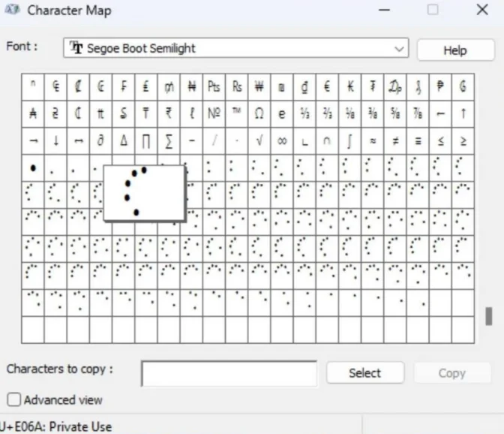
Task: Select the Peso sign ₱ character
Action: point(440,87)
